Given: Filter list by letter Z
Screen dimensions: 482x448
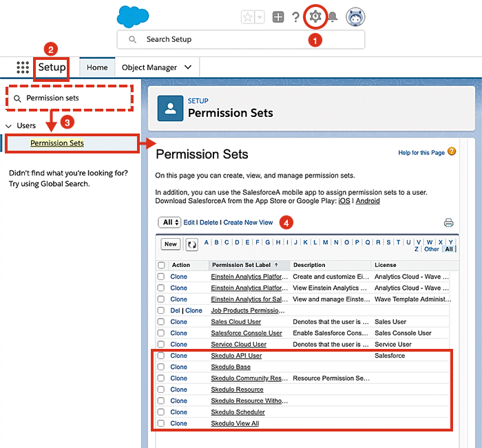Looking at the screenshot, I should pyautogui.click(x=416, y=249).
